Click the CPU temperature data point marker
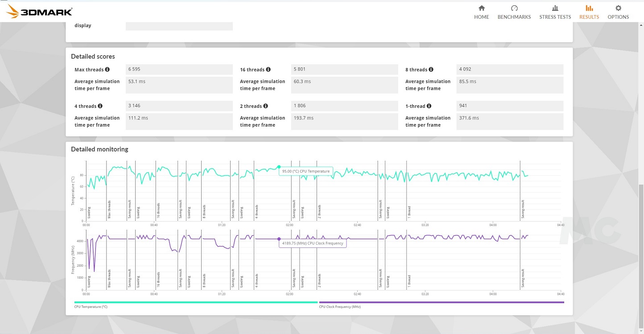 click(279, 167)
